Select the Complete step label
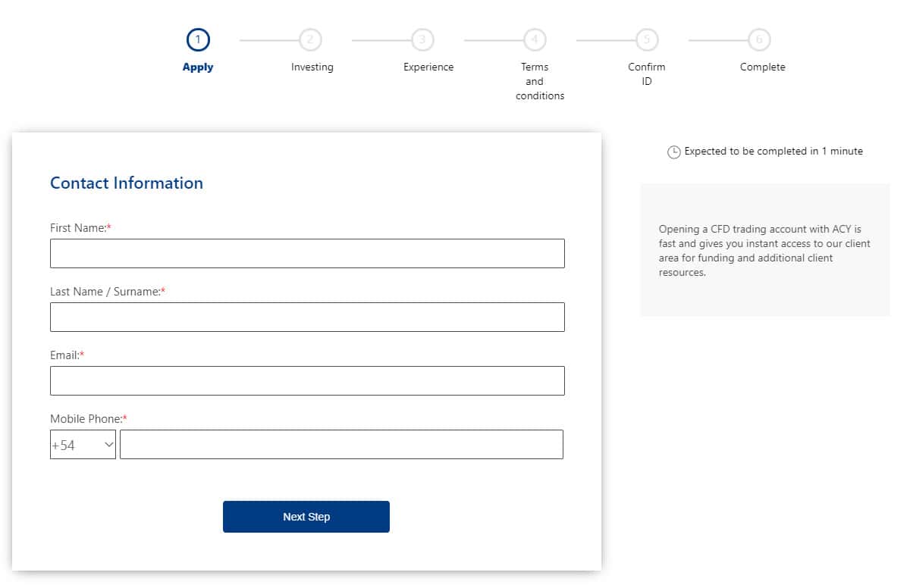910x588 pixels. point(762,67)
